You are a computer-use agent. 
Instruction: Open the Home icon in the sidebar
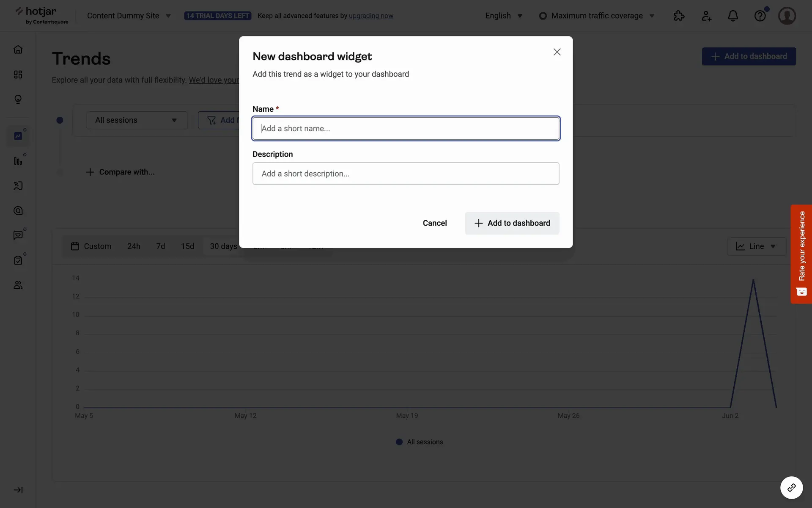(x=18, y=50)
